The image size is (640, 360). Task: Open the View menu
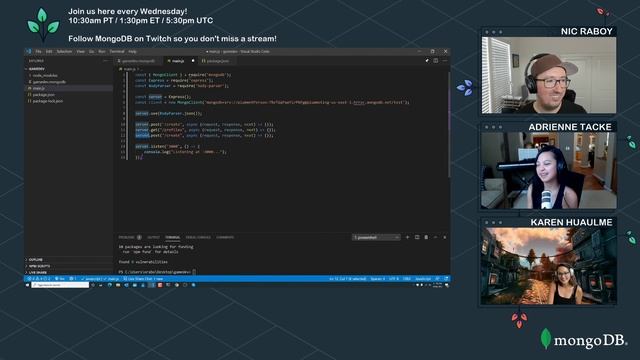pyautogui.click(x=80, y=51)
